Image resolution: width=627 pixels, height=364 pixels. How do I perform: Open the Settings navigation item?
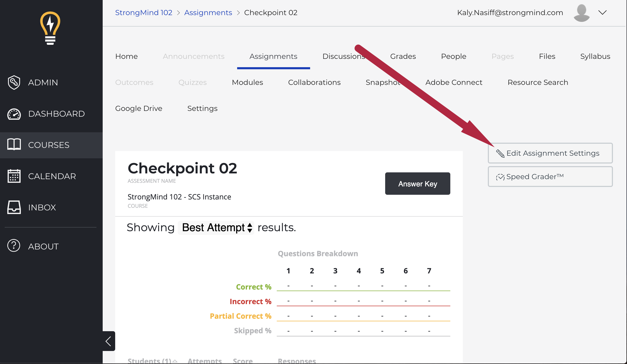[x=202, y=108]
